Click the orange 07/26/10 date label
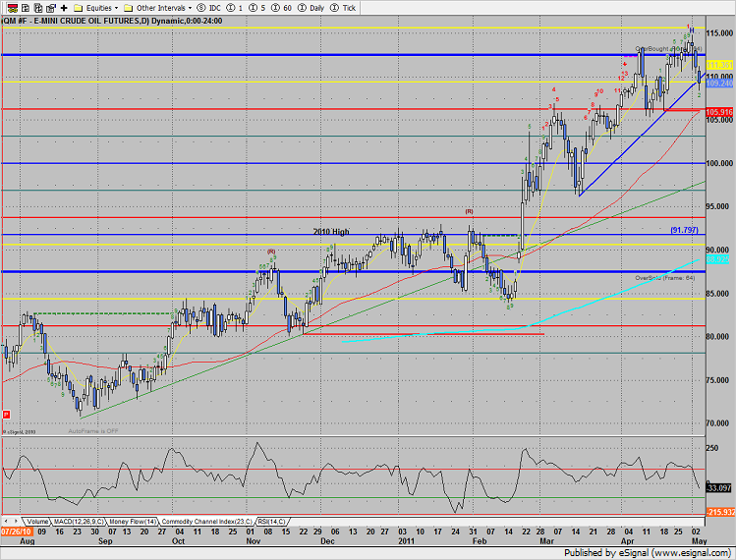The height and width of the screenshot is (560, 736). [17, 532]
